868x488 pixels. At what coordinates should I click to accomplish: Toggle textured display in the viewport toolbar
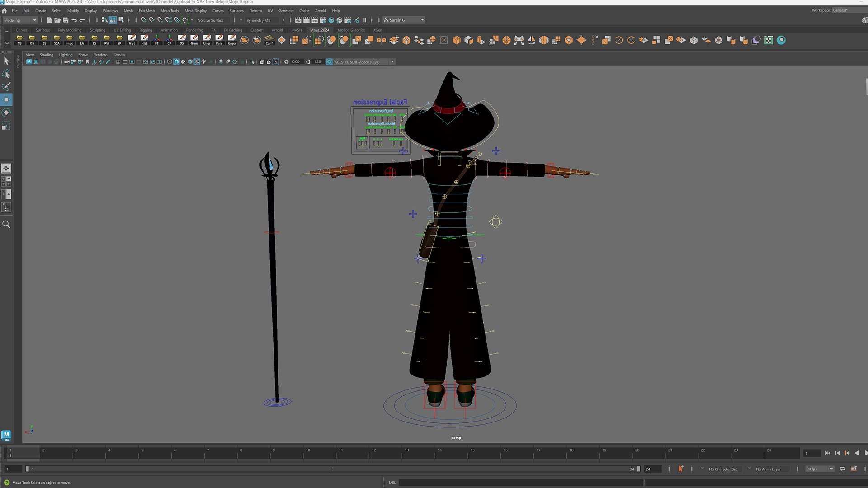click(x=197, y=62)
